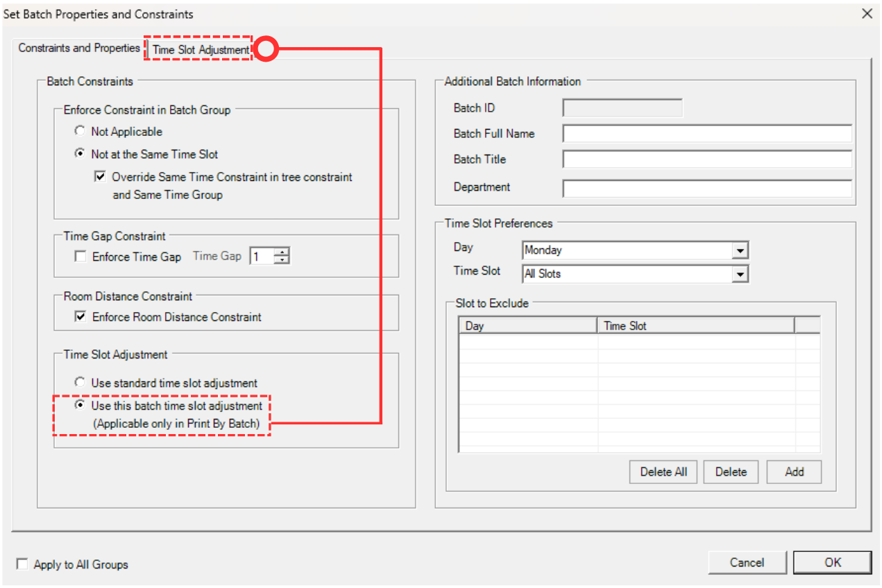Close the Set Batch Properties dialog

pyautogui.click(x=866, y=13)
